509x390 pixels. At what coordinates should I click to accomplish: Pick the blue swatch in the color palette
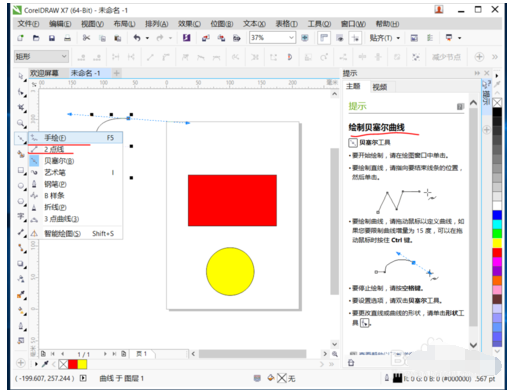[x=497, y=215]
